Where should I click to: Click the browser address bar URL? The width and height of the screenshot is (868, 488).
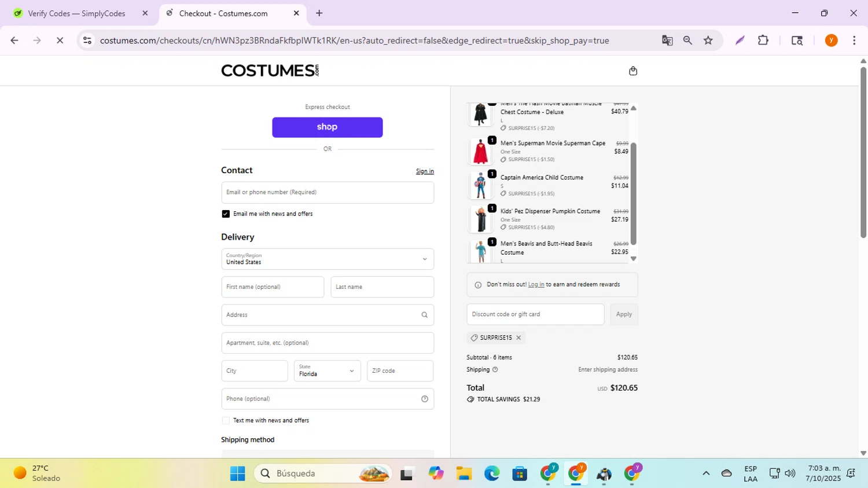coord(354,41)
